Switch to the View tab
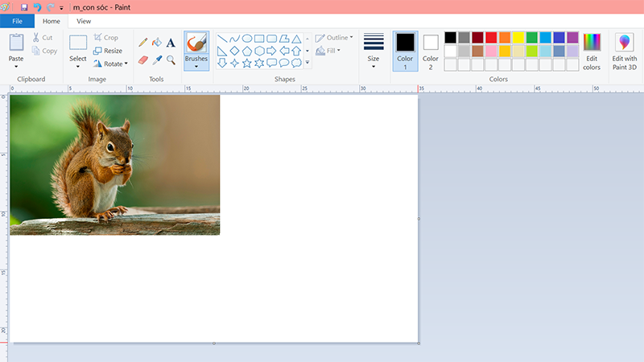644x362 pixels. click(84, 21)
